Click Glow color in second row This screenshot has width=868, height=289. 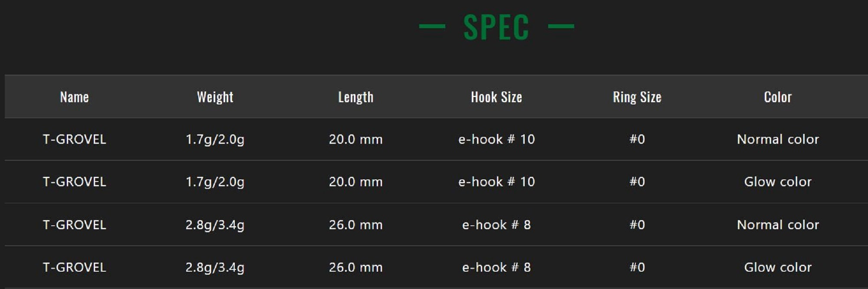coord(777,182)
